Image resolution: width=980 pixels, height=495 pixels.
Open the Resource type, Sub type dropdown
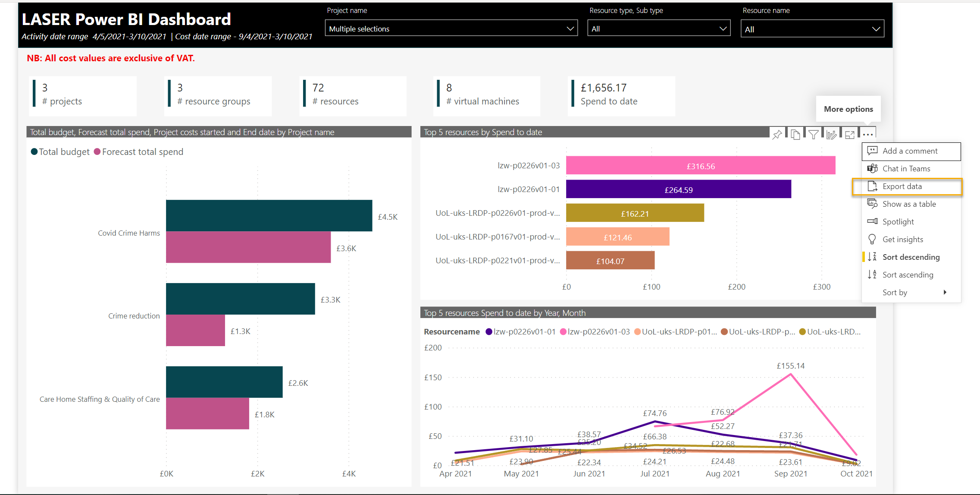click(658, 28)
